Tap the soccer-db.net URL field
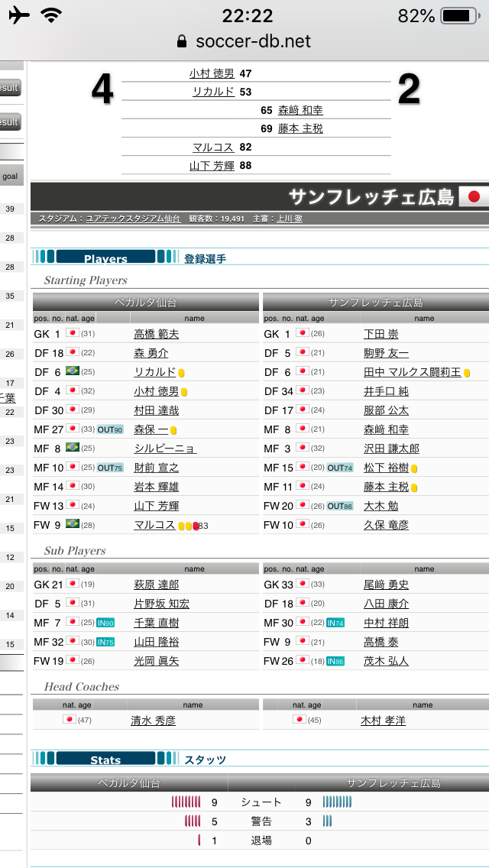The image size is (489, 868). 253,41
